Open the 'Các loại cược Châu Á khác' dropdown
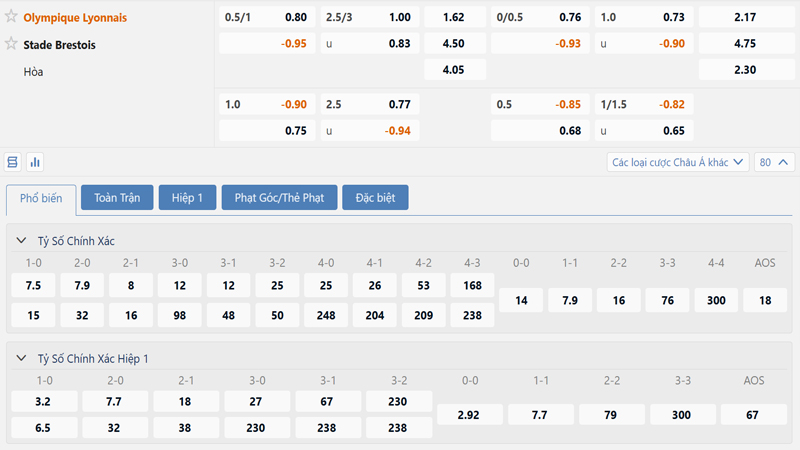Image resolution: width=800 pixels, height=450 pixels. click(678, 162)
